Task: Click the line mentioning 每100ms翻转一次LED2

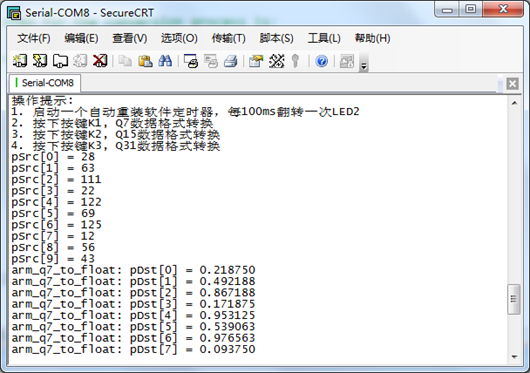Action: tap(185, 111)
